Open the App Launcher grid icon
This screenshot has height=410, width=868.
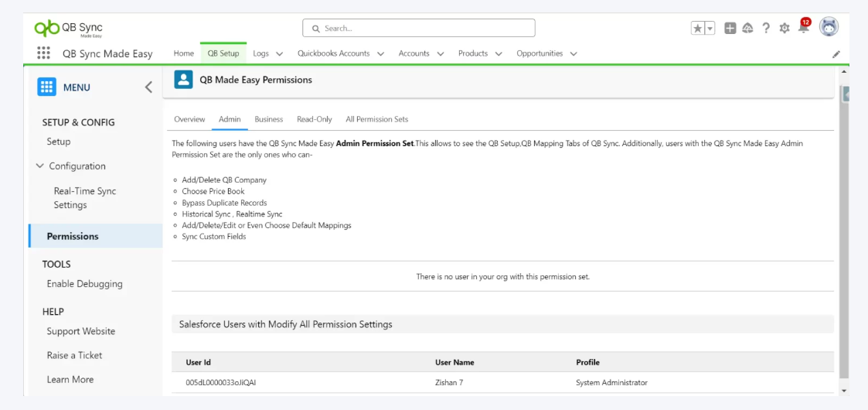point(44,53)
